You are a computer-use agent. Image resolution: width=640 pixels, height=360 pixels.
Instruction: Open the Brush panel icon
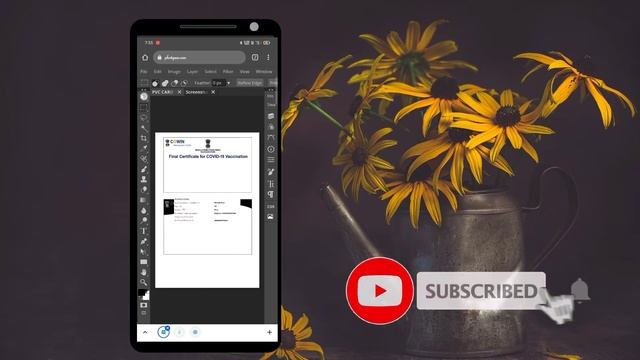coord(271,172)
